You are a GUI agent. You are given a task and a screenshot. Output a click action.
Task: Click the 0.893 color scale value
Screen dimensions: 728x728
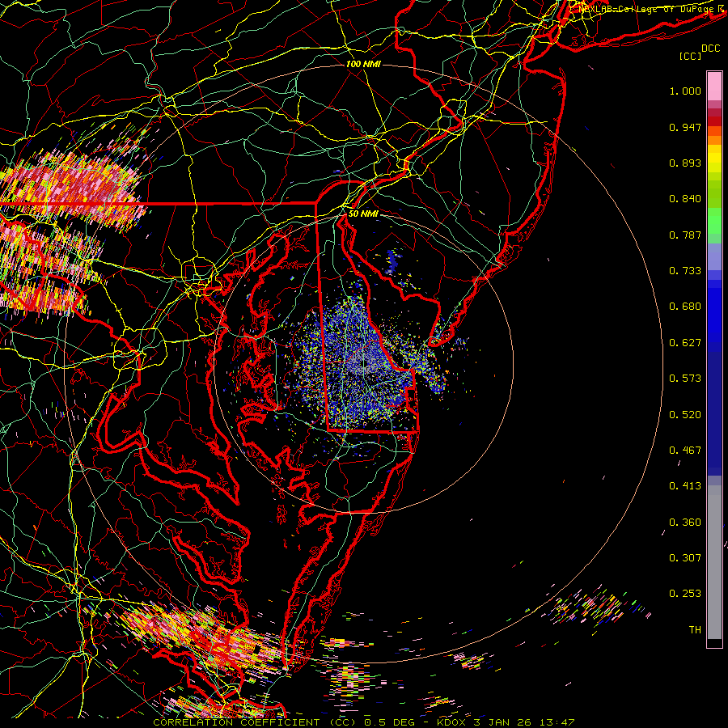[x=685, y=163]
